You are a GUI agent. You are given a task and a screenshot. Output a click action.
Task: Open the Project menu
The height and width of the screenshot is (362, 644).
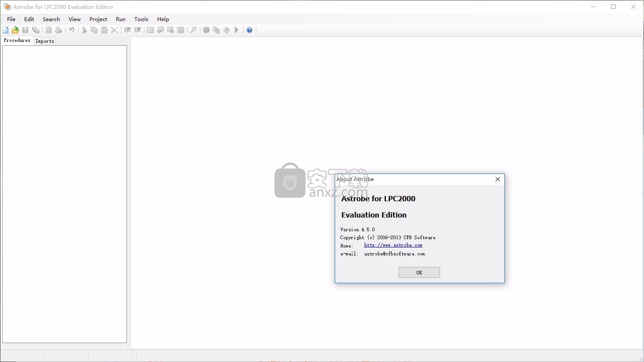click(98, 19)
